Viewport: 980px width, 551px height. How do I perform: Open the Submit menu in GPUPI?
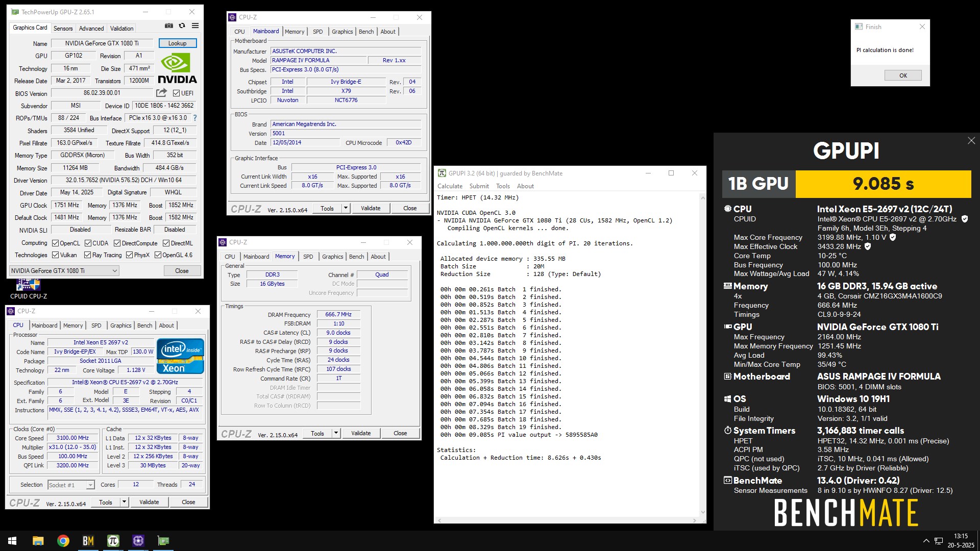479,186
